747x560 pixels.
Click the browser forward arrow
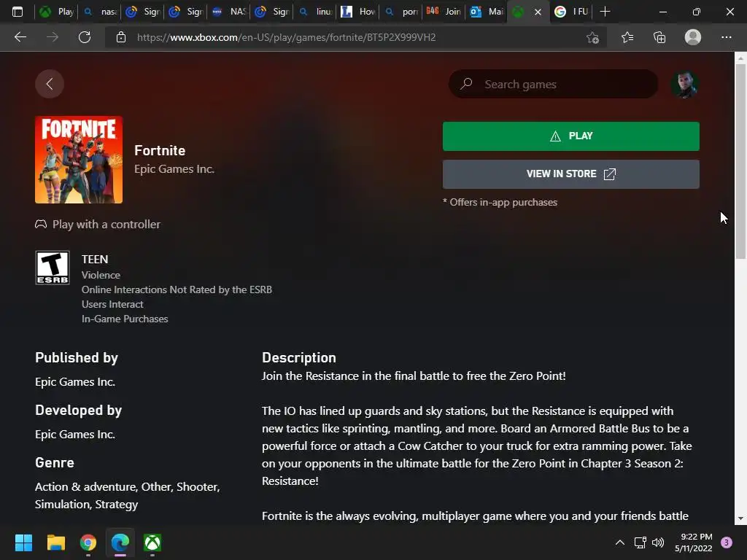pyautogui.click(x=53, y=37)
